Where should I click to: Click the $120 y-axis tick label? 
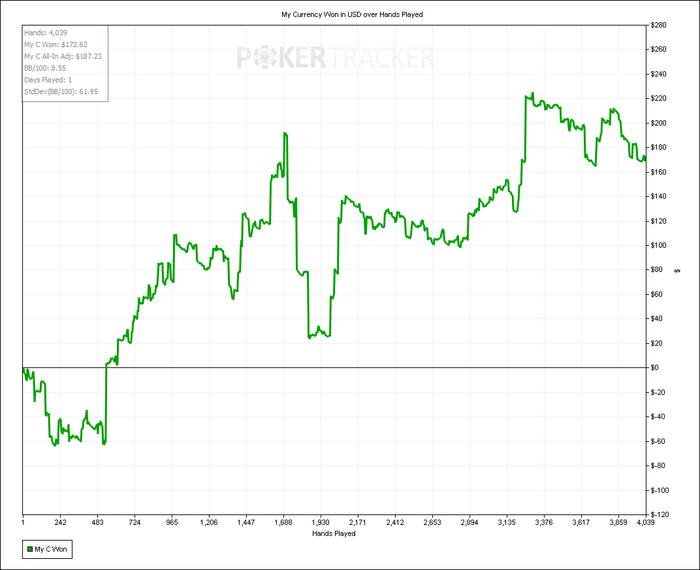(658, 221)
